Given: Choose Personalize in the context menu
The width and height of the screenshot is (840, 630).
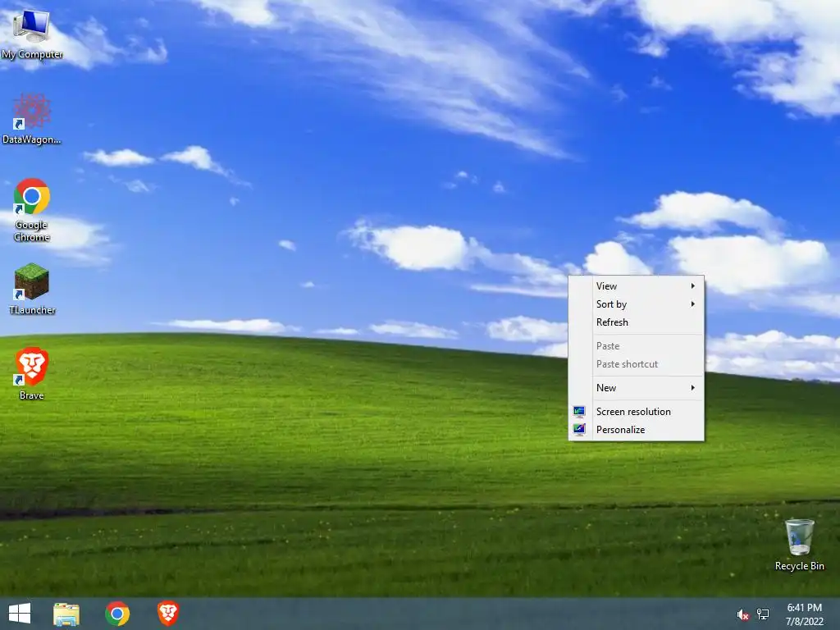Looking at the screenshot, I should tap(637, 430).
